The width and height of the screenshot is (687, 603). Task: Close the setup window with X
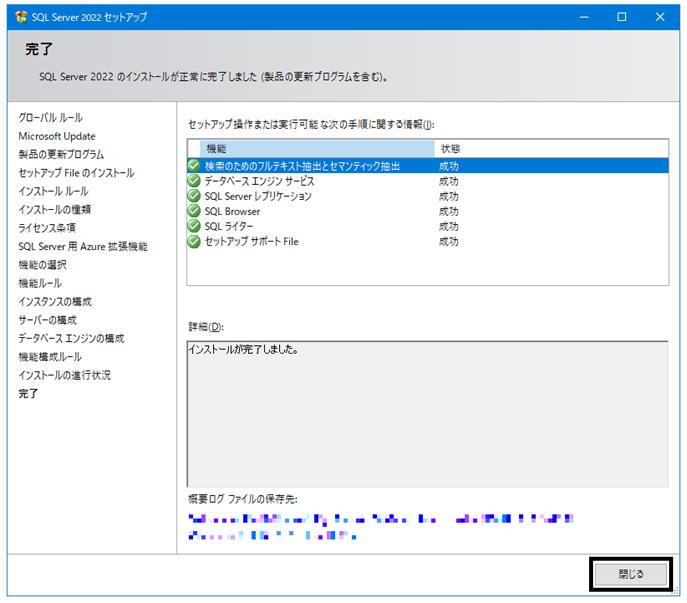[660, 17]
